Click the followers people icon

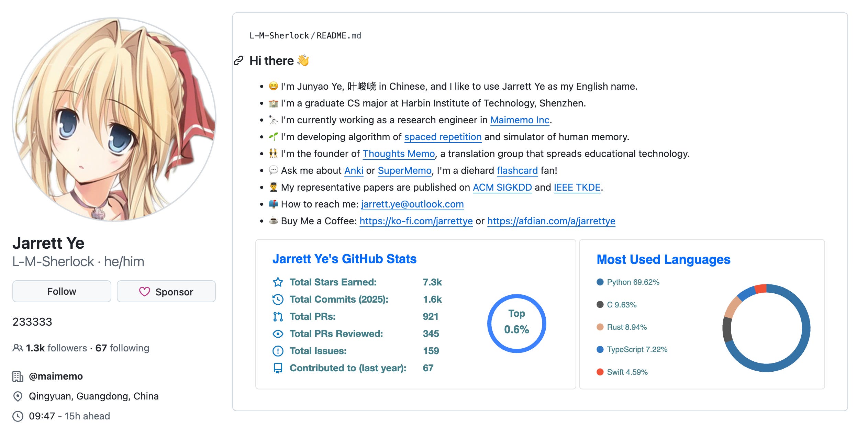click(x=18, y=348)
